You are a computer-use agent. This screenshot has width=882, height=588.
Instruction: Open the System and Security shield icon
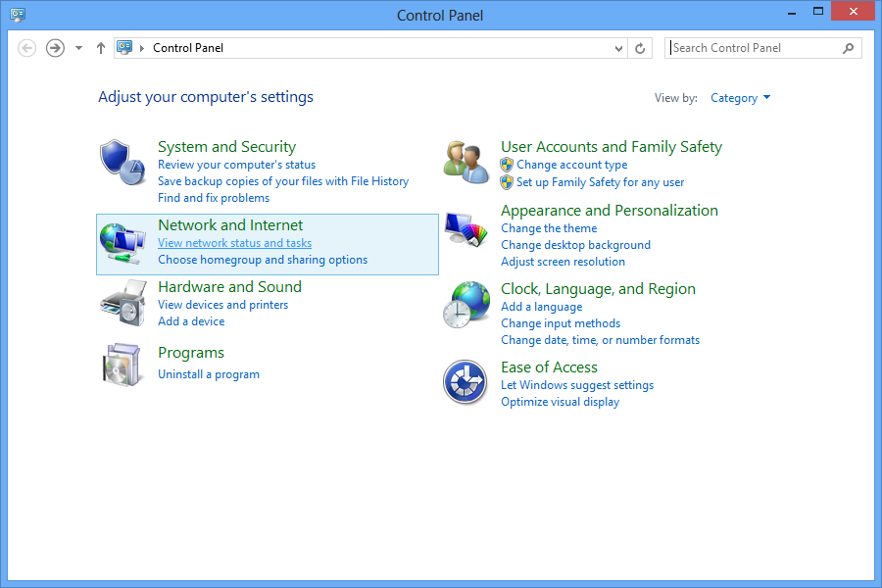pyautogui.click(x=122, y=163)
